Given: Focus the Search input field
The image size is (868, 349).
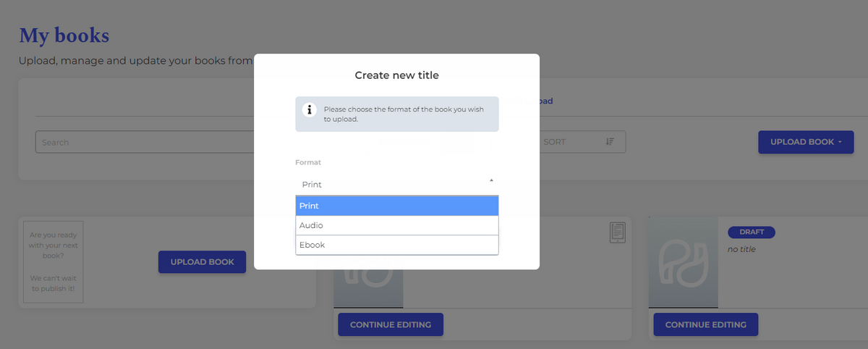Looking at the screenshot, I should coord(145,142).
